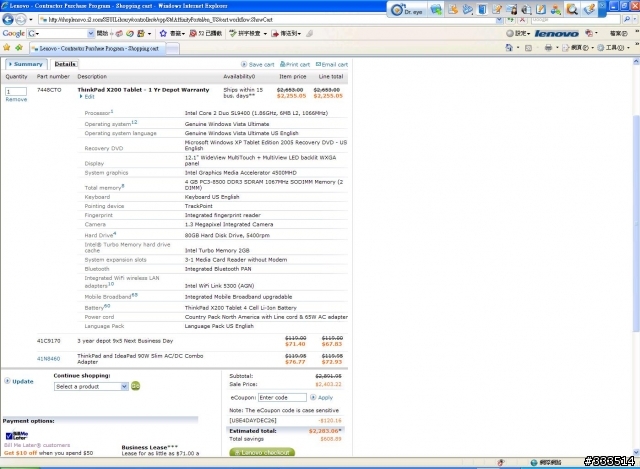Open the recent pages dropdown beside Forward
640x469 pixels.
(x=31, y=20)
